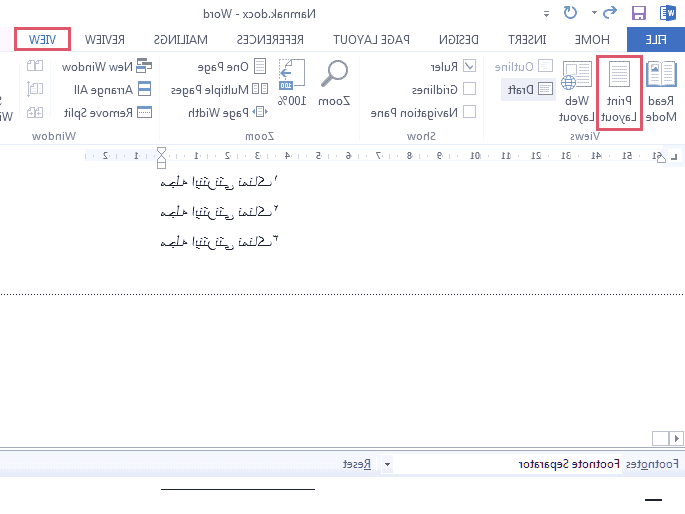Click the horizontal scrollbar arrow
Screen dimensions: 685x514
tap(677, 438)
